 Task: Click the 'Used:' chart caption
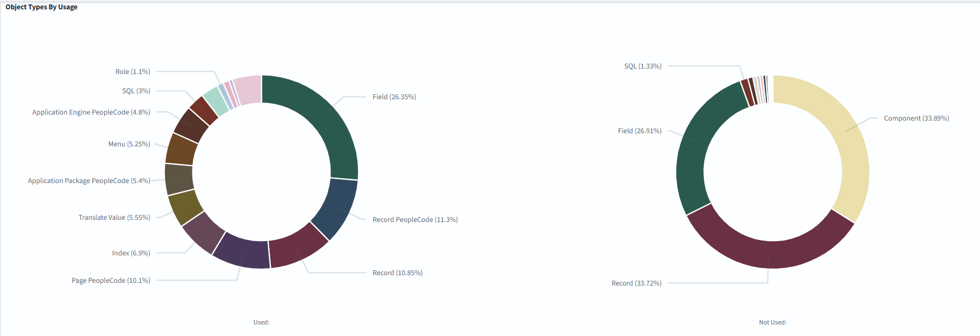261,322
